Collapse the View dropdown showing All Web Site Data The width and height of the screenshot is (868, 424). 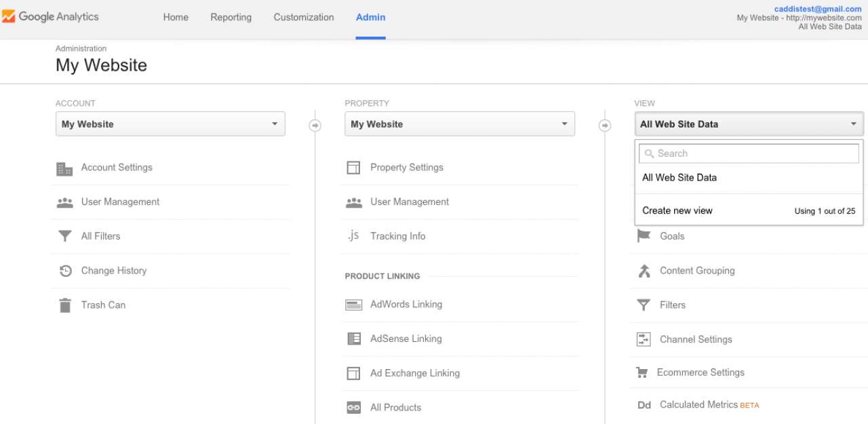point(749,124)
